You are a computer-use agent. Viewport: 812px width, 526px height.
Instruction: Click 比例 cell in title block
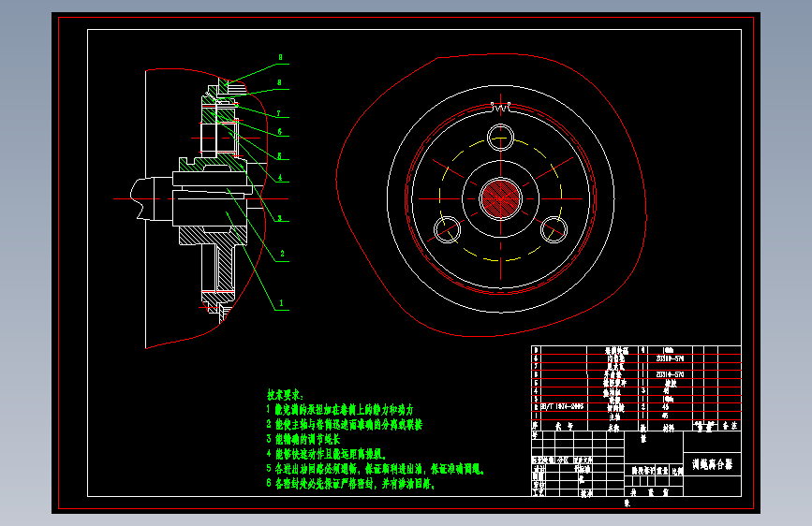tap(677, 471)
